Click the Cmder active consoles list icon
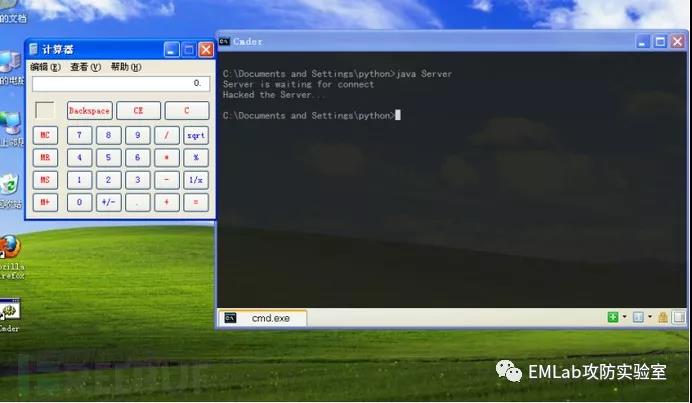 click(638, 317)
